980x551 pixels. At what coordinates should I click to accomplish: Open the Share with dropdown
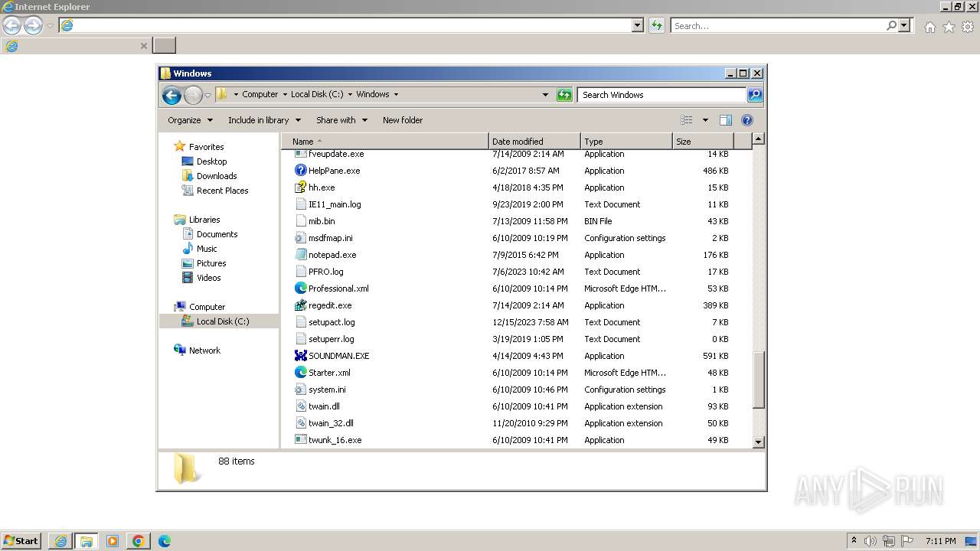tap(341, 120)
